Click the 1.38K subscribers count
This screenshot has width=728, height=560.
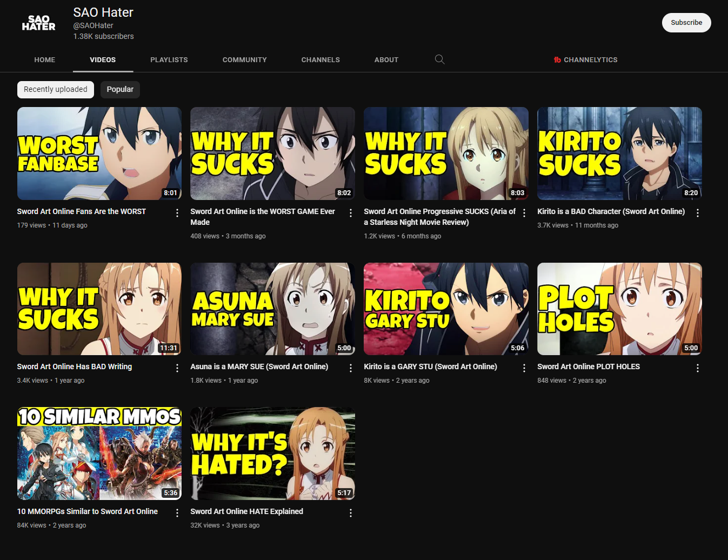[x=104, y=36]
